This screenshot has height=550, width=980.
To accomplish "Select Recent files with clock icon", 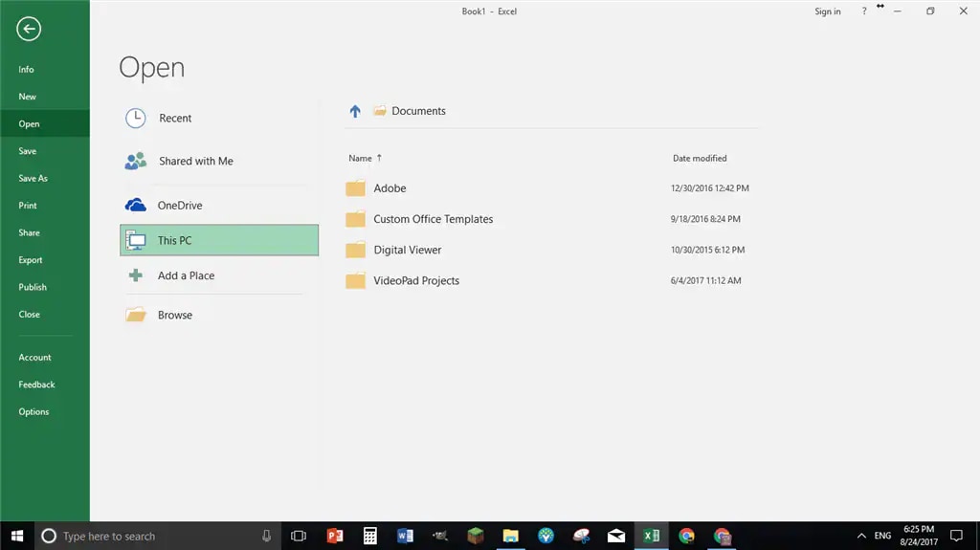I will tap(175, 119).
